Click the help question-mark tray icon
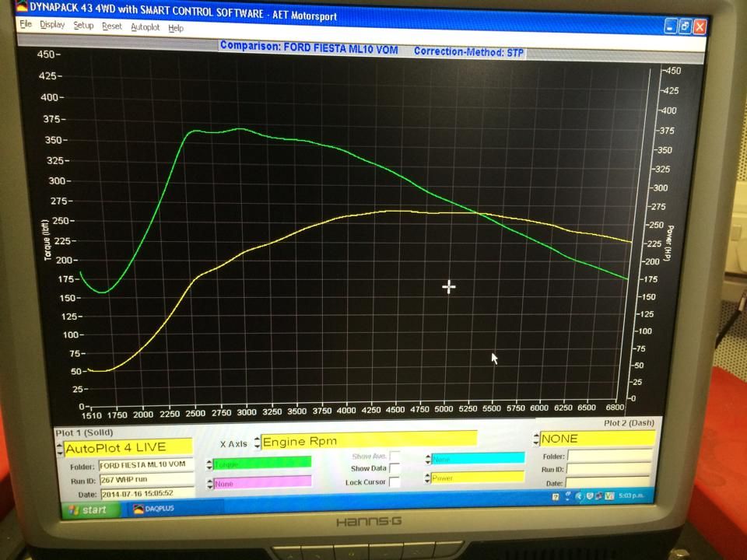 [x=556, y=497]
